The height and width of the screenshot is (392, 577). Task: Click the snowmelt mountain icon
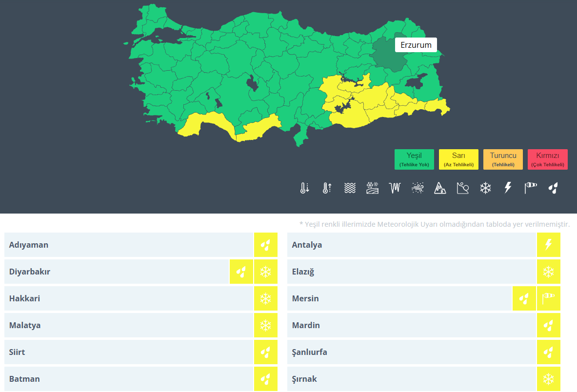[x=440, y=188]
